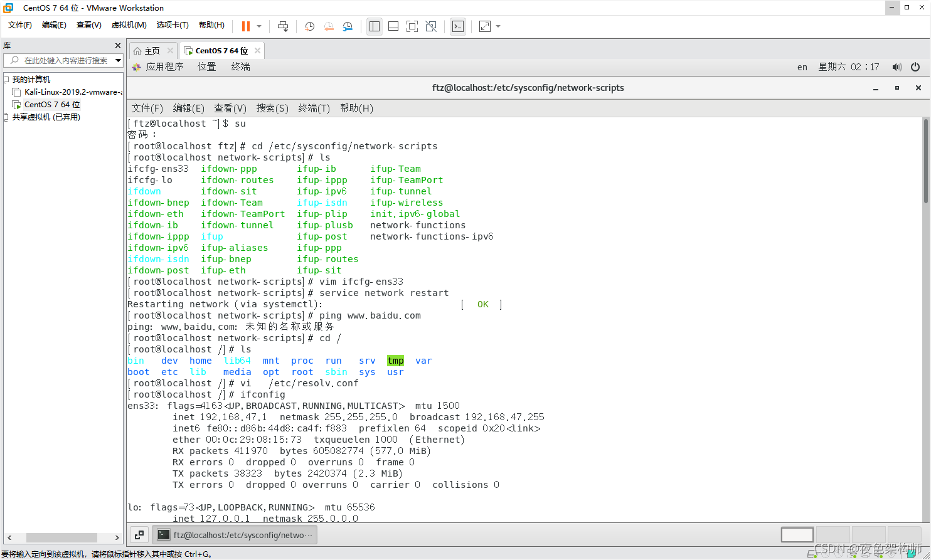Close the 主页 tab
The width and height of the screenshot is (931, 560).
pyautogui.click(x=170, y=51)
